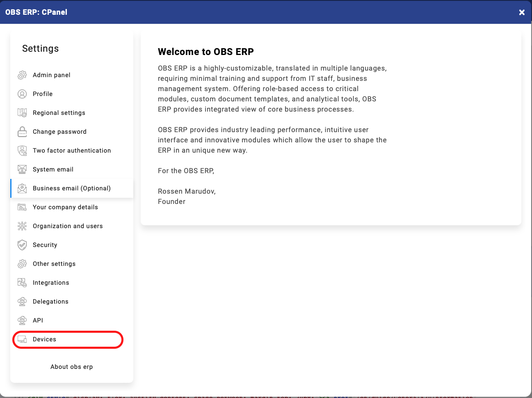Click the Security shield checkmark icon
Image resolution: width=532 pixels, height=398 pixels.
point(22,245)
